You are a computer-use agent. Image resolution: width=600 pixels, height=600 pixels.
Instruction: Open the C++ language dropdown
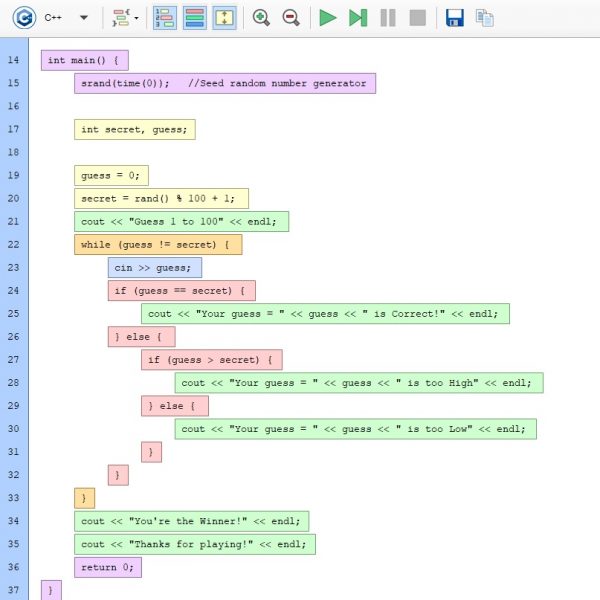(83, 18)
